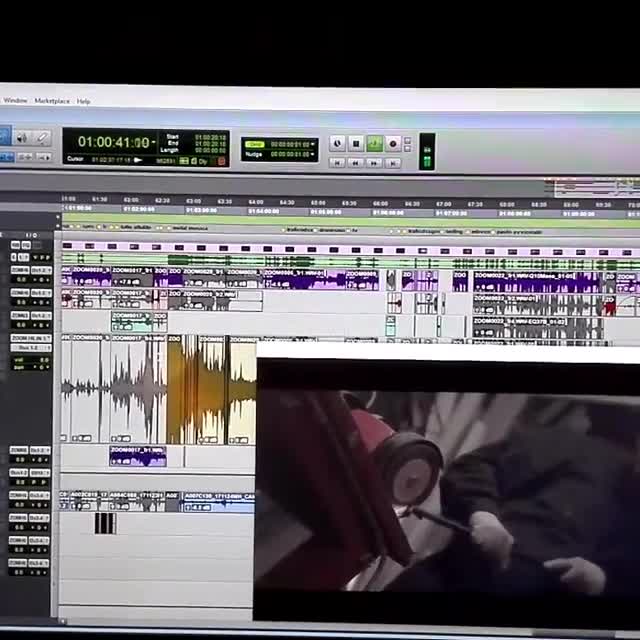Viewport: 640px width, 640px height.
Task: Select the ZOOM0017_01 clip with +7.8 dB gain
Action: [132, 277]
